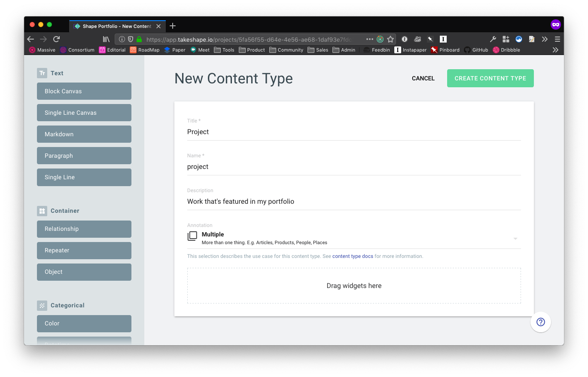This screenshot has width=588, height=377.
Task: Select the Relationship widget
Action: pyautogui.click(x=84, y=229)
